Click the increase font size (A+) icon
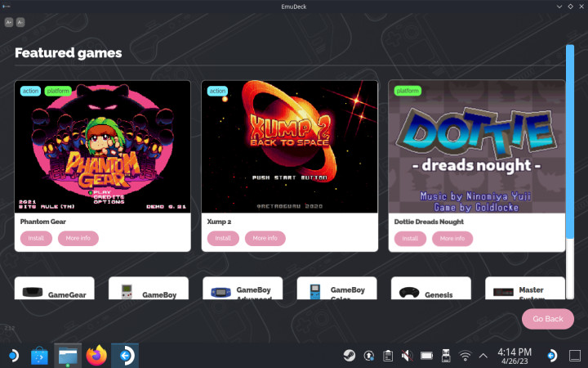 click(x=8, y=22)
